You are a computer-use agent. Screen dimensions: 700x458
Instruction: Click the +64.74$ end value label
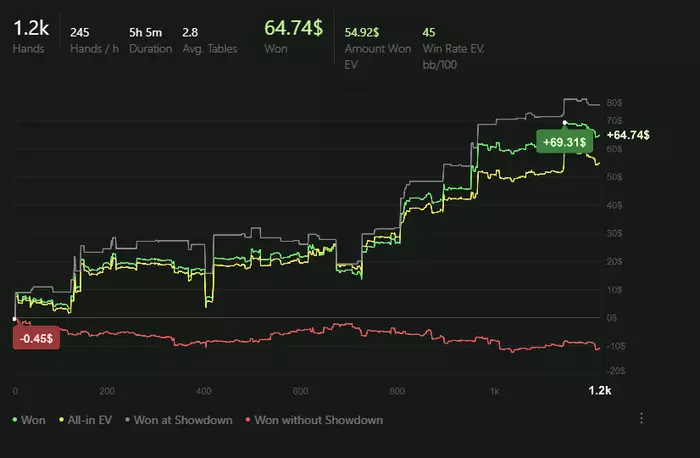point(628,135)
